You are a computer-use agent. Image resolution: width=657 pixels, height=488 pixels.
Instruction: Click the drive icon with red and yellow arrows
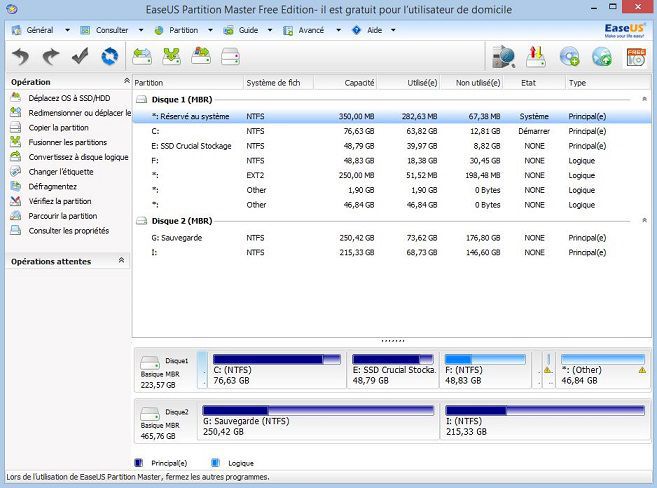[x=536, y=57]
